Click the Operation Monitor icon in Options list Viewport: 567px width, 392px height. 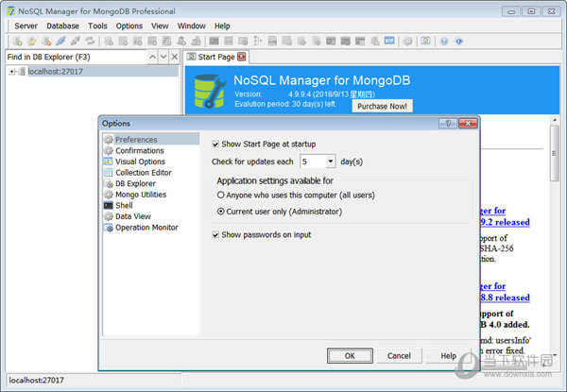[109, 228]
